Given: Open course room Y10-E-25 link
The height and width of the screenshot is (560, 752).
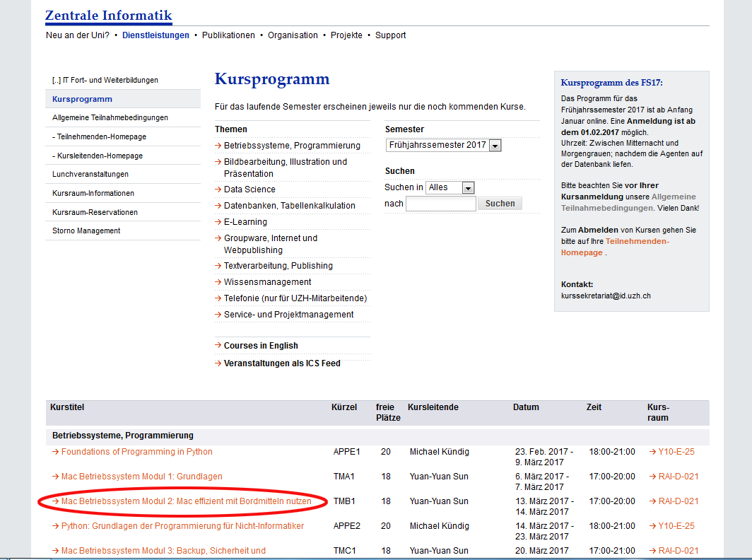Looking at the screenshot, I should [676, 452].
